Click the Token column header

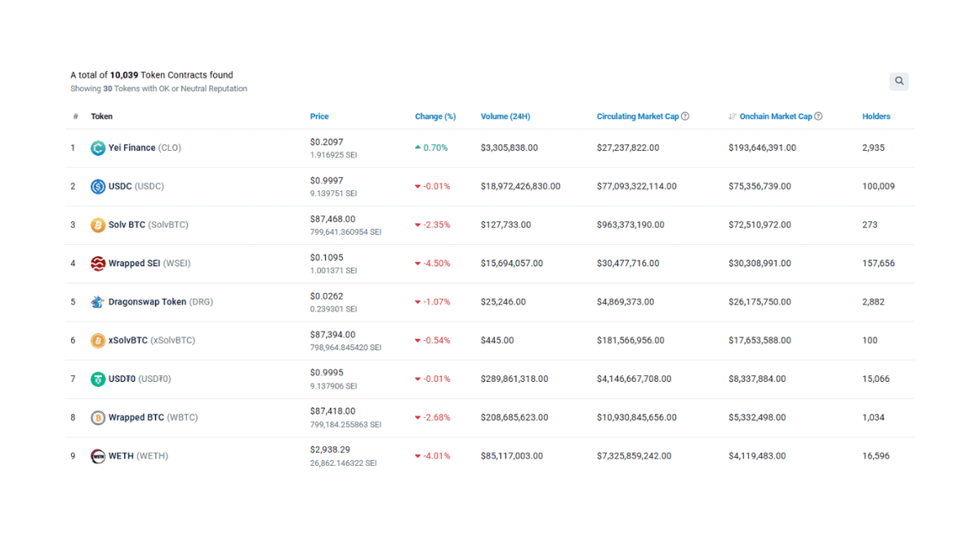click(x=101, y=116)
